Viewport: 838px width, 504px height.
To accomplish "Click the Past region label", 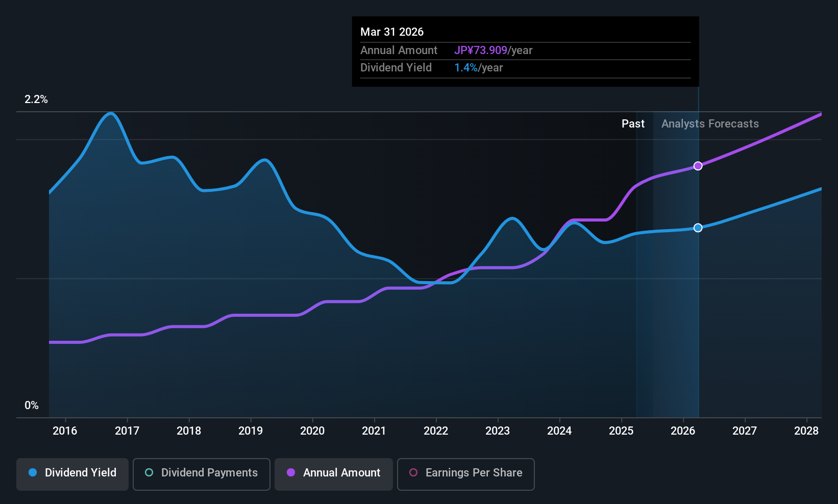I will pyautogui.click(x=633, y=124).
